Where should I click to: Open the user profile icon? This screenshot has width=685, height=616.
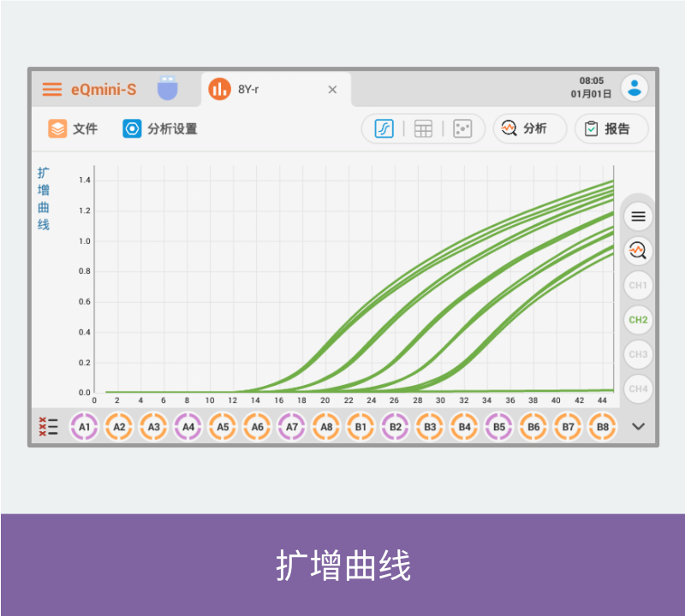coord(634,87)
